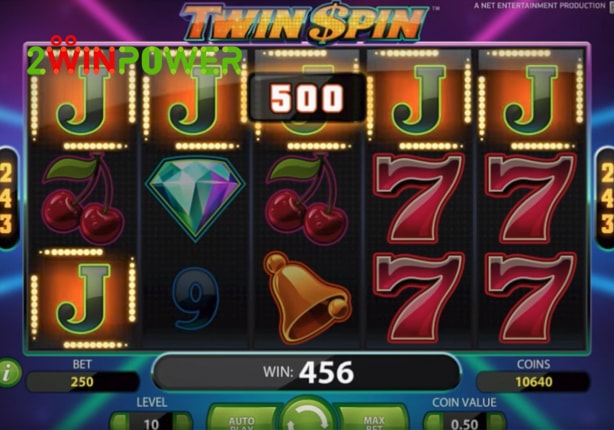Click the Coins balance display showing 10640
Image resolution: width=614 pixels, height=430 pixels.
pyautogui.click(x=533, y=381)
